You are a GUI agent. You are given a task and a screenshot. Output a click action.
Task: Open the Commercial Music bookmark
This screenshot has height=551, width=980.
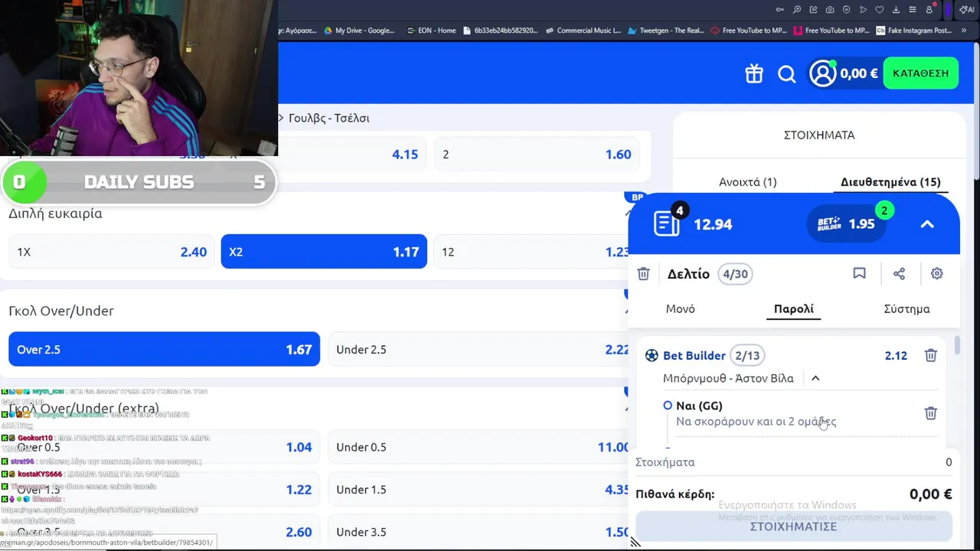tap(583, 31)
